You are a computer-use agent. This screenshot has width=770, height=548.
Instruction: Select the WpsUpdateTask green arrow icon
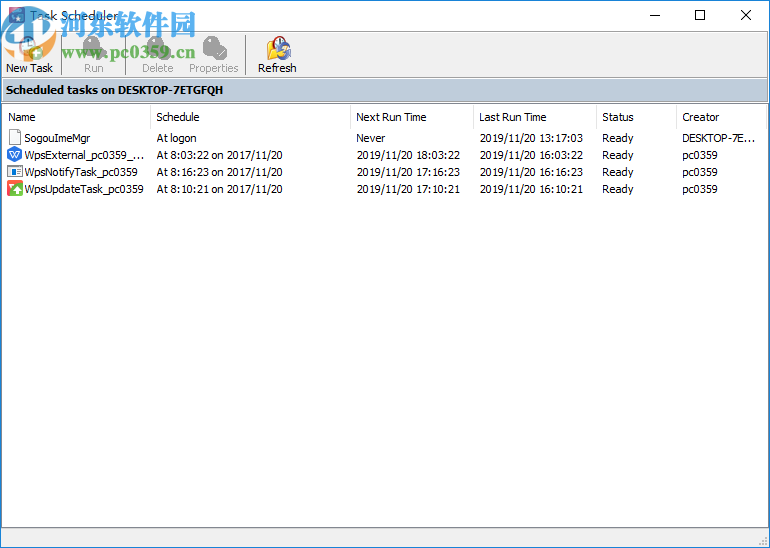click(15, 189)
